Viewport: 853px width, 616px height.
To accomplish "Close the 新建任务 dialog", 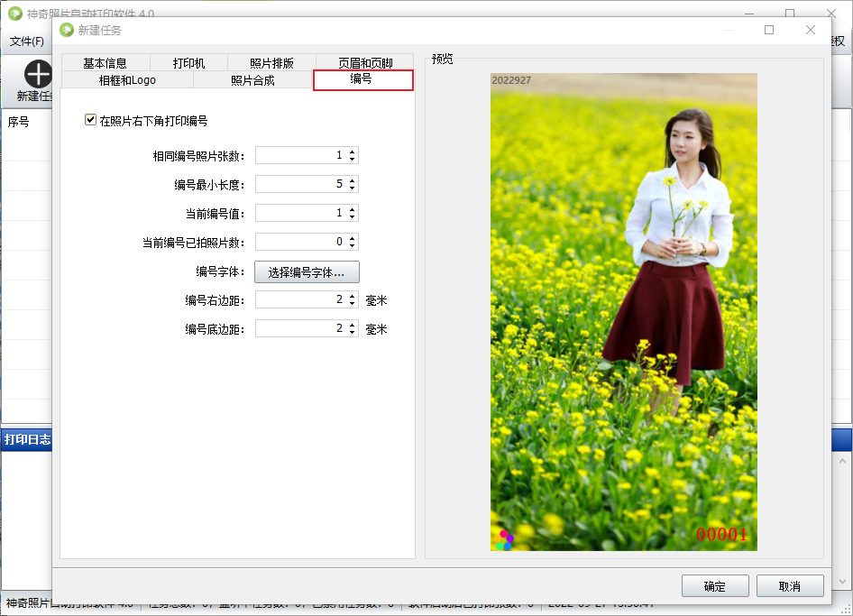I will click(x=811, y=30).
